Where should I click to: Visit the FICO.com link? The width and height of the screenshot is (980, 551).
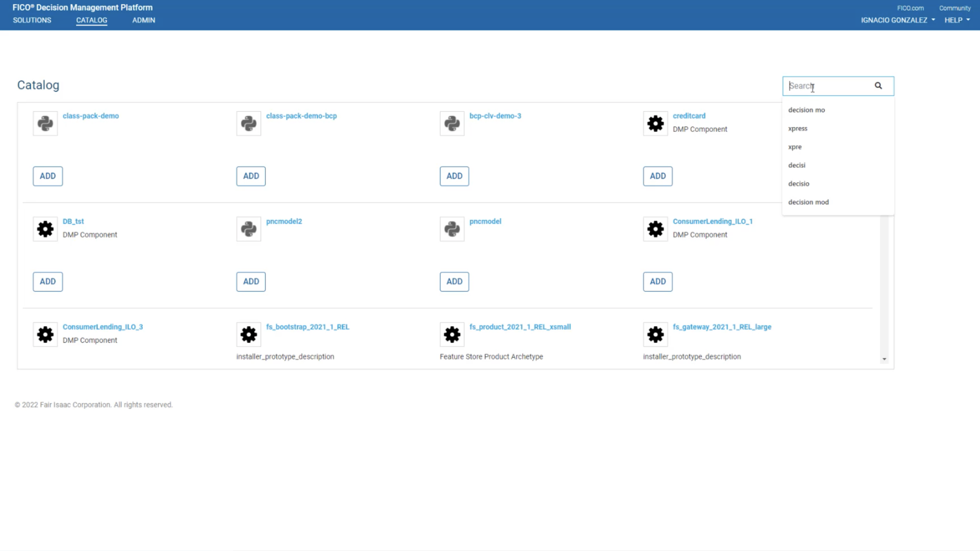tap(910, 8)
